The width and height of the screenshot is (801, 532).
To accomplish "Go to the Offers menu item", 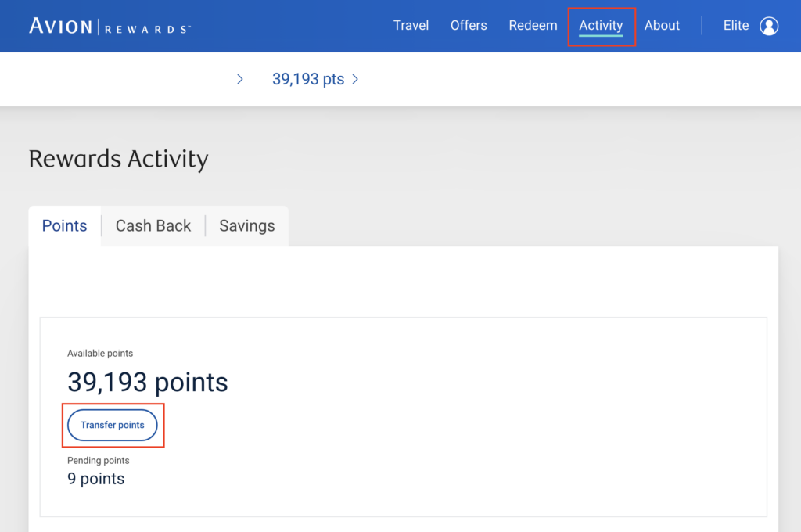I will pyautogui.click(x=469, y=26).
